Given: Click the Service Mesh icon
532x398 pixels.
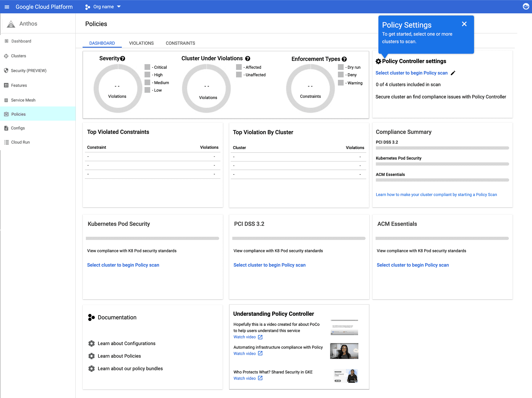Looking at the screenshot, I should (x=6, y=100).
